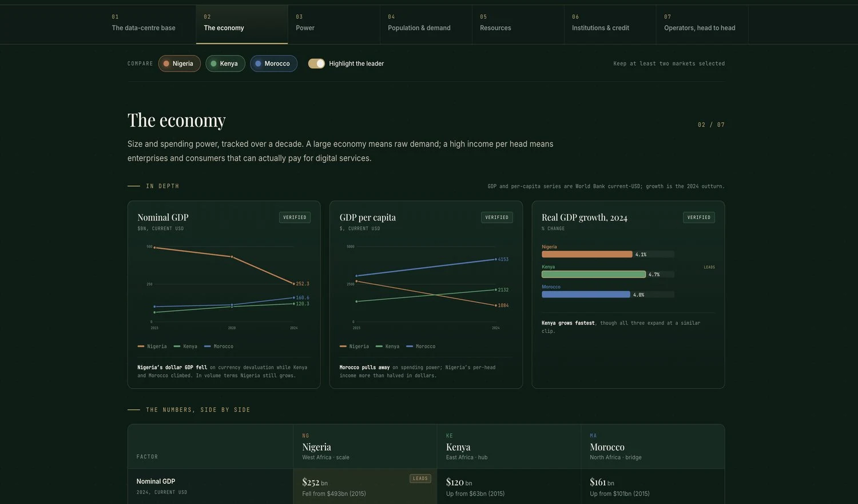Click the Morocco table column header
This screenshot has height=504, width=858.
(x=653, y=447)
